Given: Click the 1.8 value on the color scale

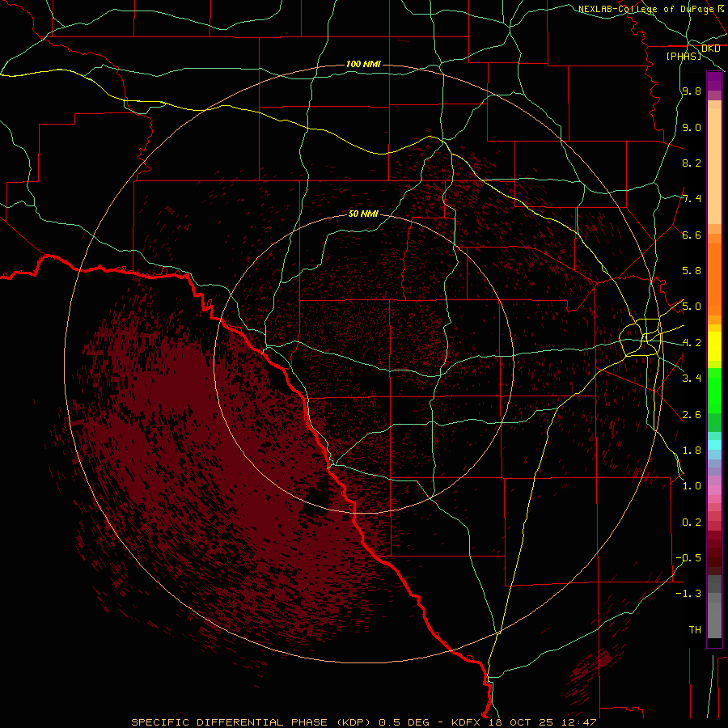Looking at the screenshot, I should coord(692,451).
